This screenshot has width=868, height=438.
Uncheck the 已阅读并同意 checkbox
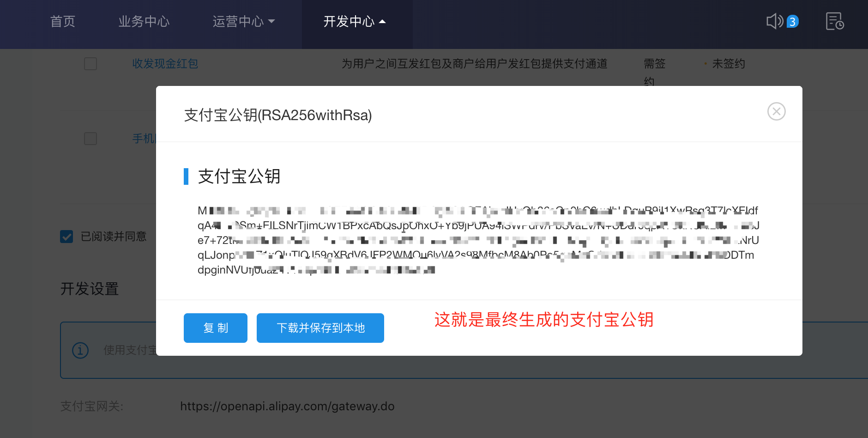[66, 237]
